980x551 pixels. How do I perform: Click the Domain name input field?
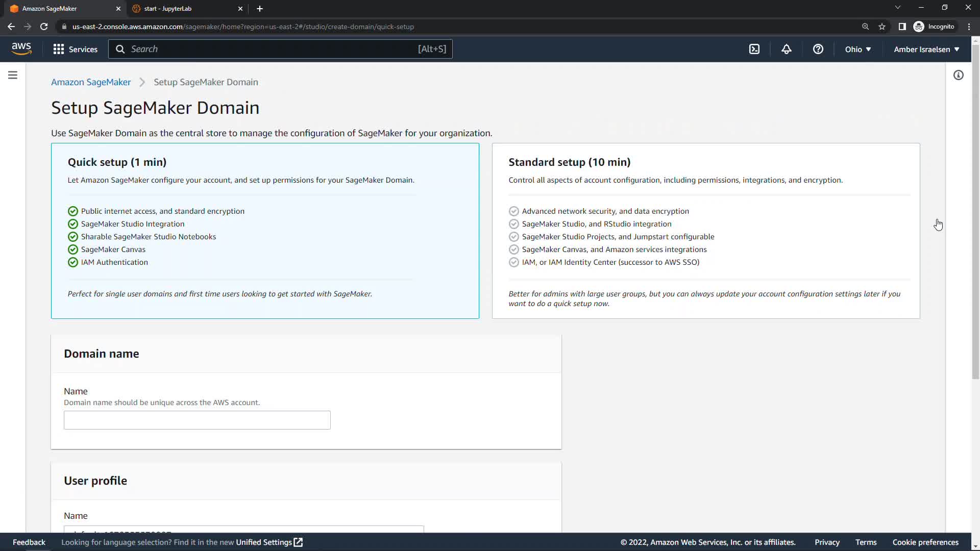[197, 420]
